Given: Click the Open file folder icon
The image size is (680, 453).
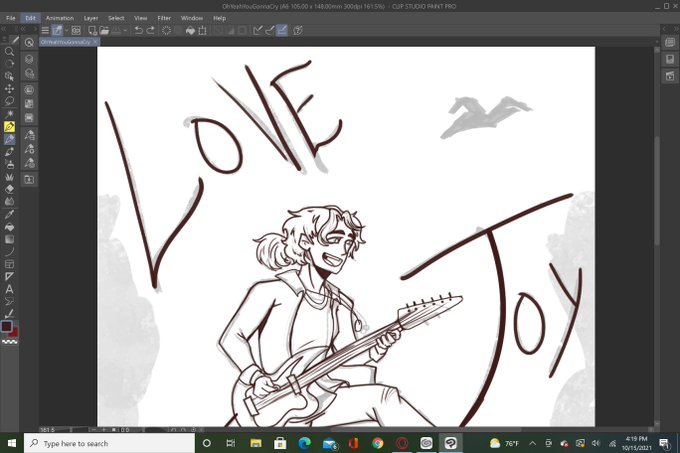Looking at the screenshot, I should (104, 30).
